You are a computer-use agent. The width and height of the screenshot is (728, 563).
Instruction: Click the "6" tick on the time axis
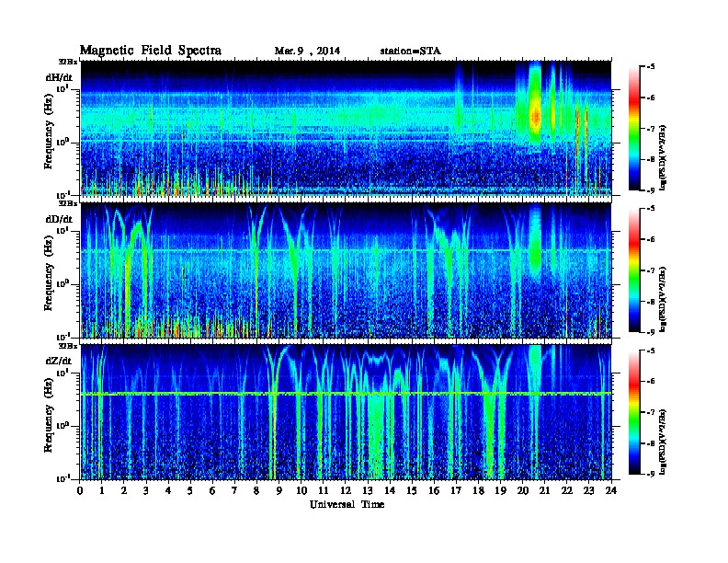coord(212,490)
